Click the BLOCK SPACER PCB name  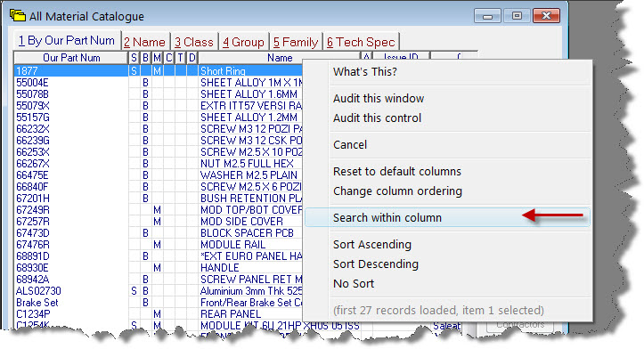coord(247,232)
